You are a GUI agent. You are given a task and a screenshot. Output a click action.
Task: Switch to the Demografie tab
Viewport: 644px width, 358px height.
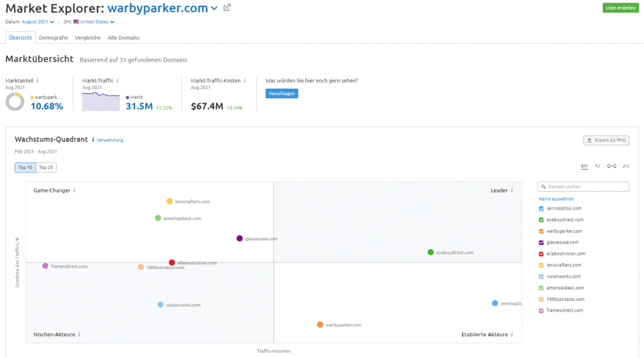tap(54, 38)
